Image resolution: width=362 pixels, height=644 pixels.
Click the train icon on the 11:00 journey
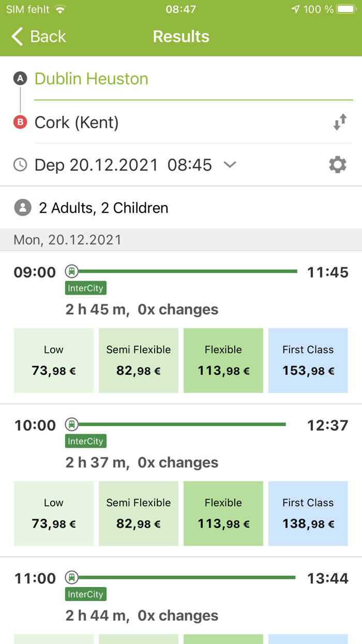[x=71, y=578]
